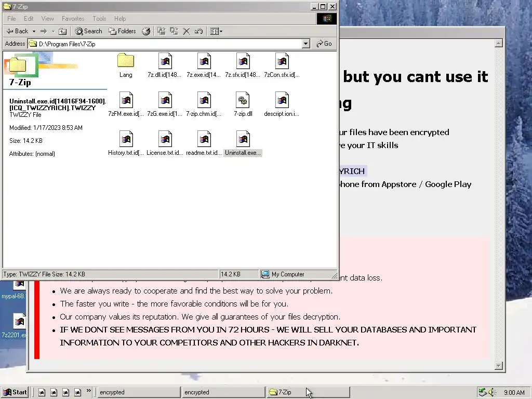This screenshot has width=532, height=399.
Task: Select the History.txt.id file
Action: pos(126,143)
